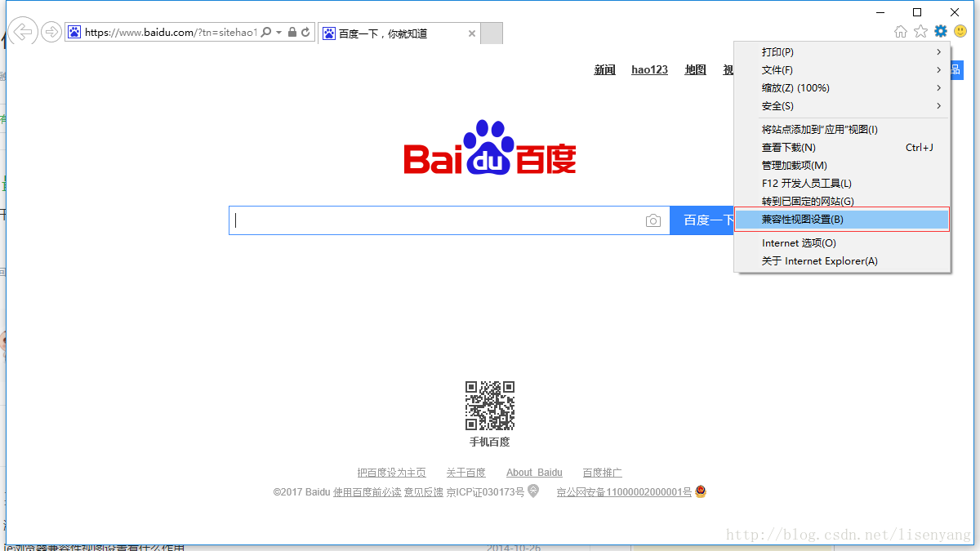
Task: Click the About Baidu link
Action: [534, 473]
